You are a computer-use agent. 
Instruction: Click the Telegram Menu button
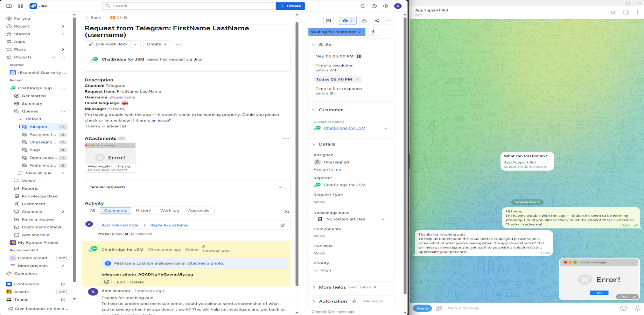pyautogui.click(x=422, y=308)
